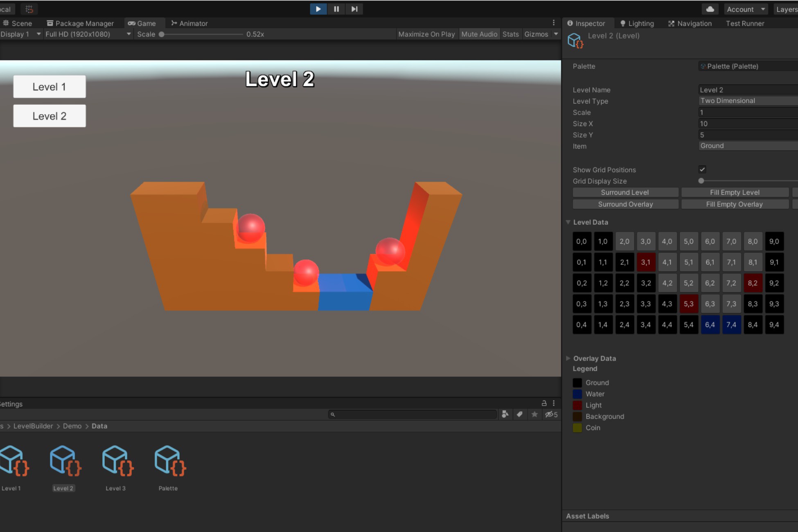The image size is (798, 532).
Task: Click the search-by-label tag icon
Action: [x=520, y=414]
